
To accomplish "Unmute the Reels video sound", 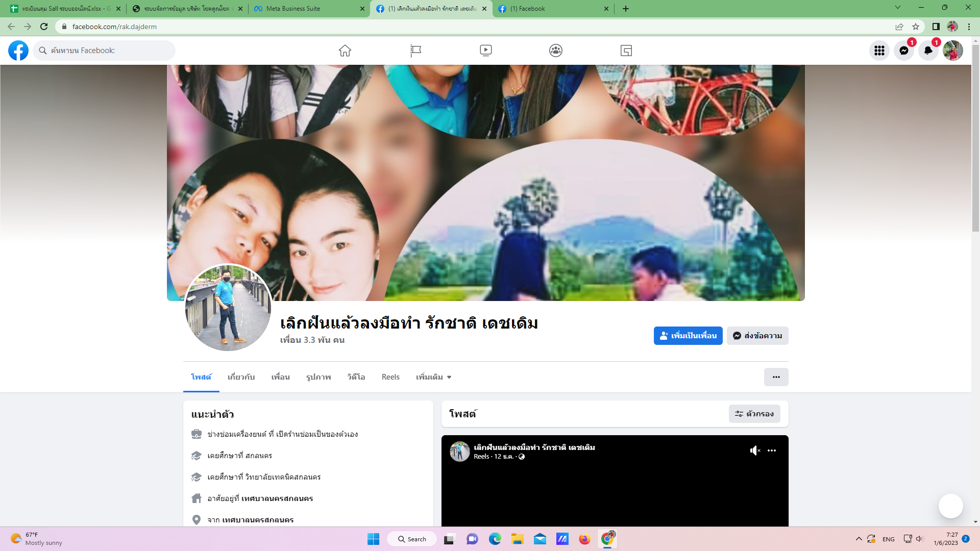I will click(x=755, y=450).
